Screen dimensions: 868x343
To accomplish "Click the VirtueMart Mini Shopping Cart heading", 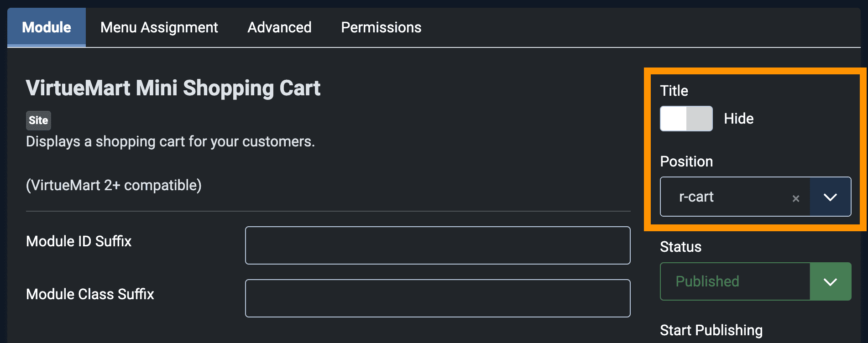I will 173,88.
